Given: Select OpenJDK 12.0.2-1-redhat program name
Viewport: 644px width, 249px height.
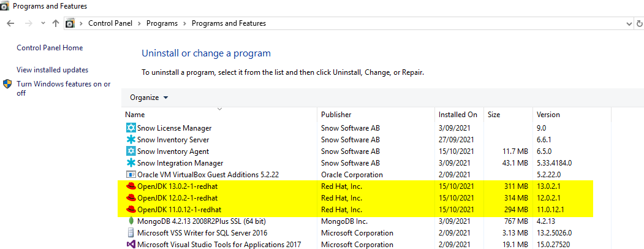Looking at the screenshot, I should point(177,198).
